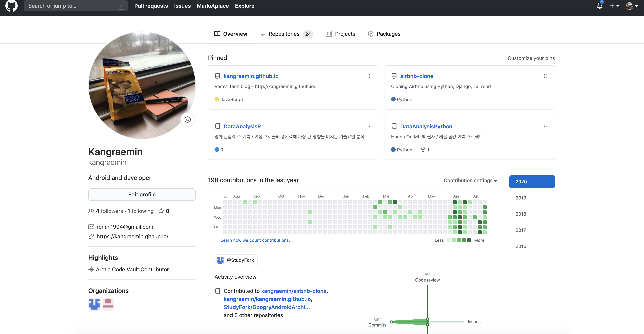Click the blue R language dot
The width and height of the screenshot is (644, 334).
click(x=217, y=150)
